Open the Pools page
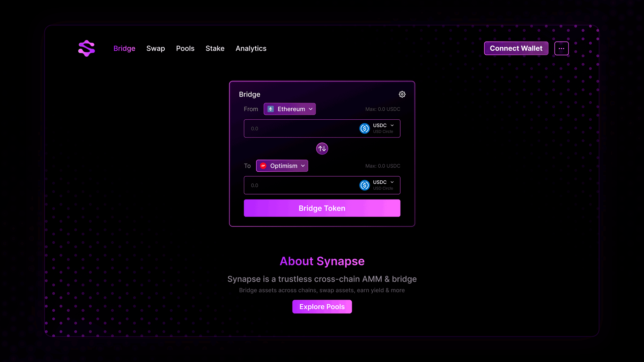The width and height of the screenshot is (644, 362). [185, 48]
